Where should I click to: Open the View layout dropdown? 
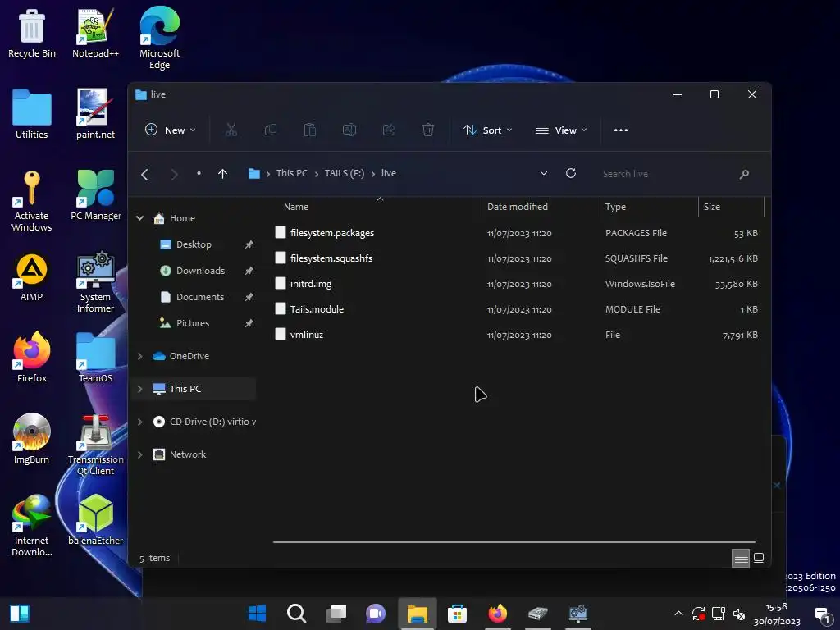point(561,130)
